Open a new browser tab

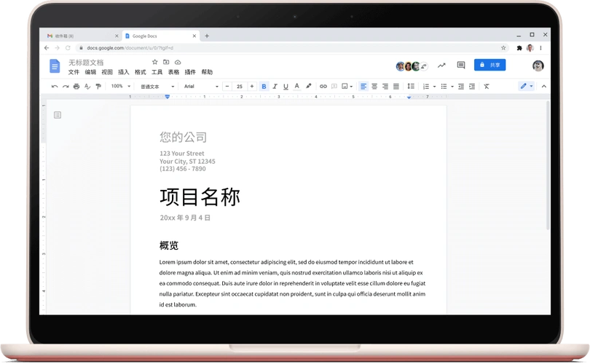(x=207, y=36)
